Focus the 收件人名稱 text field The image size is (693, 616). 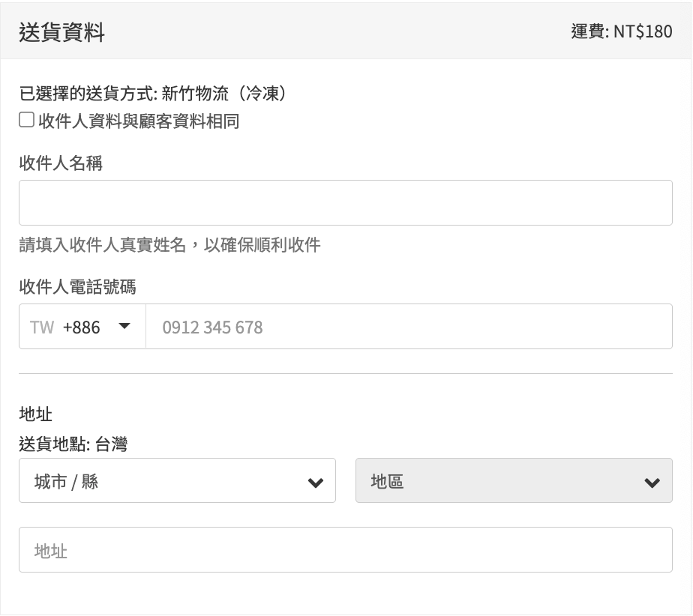[x=345, y=202]
